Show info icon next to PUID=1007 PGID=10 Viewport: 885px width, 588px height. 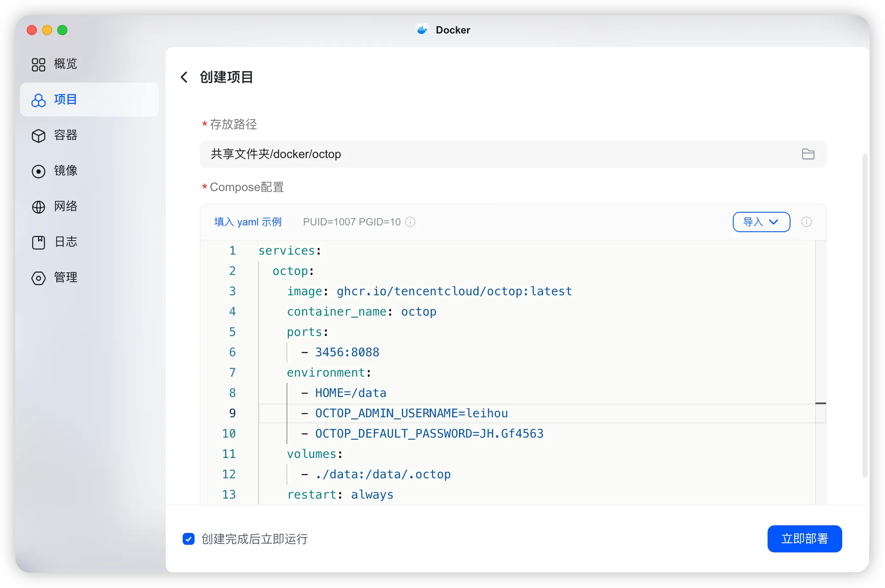[410, 222]
